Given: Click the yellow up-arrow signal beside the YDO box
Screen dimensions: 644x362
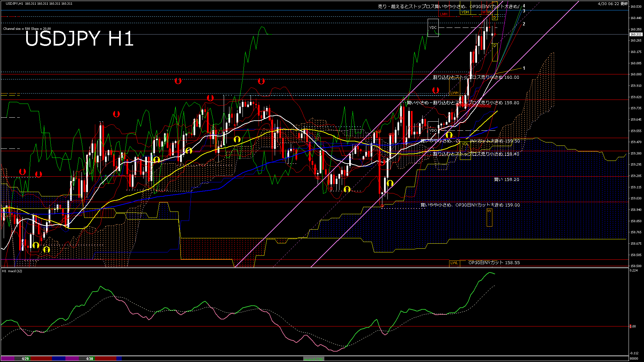Looking at the screenshot, I should (449, 135).
